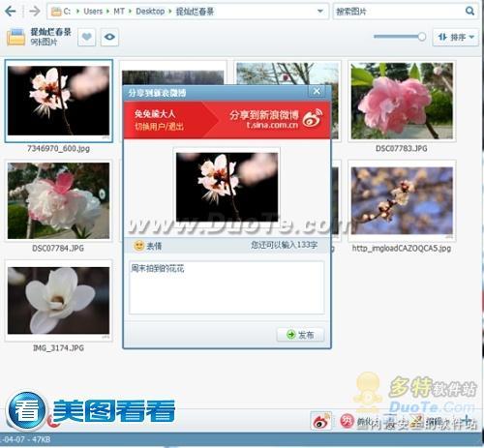The height and width of the screenshot is (448, 484).
Task: Click the thumbnail size slider handle
Action: click(421, 37)
